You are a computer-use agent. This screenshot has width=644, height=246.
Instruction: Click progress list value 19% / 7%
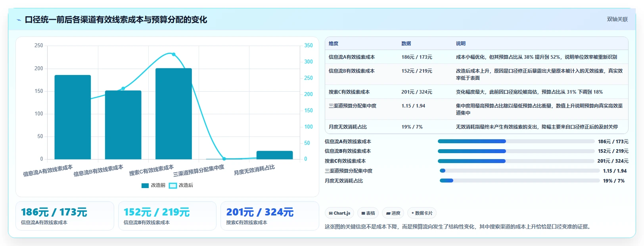click(x=614, y=181)
